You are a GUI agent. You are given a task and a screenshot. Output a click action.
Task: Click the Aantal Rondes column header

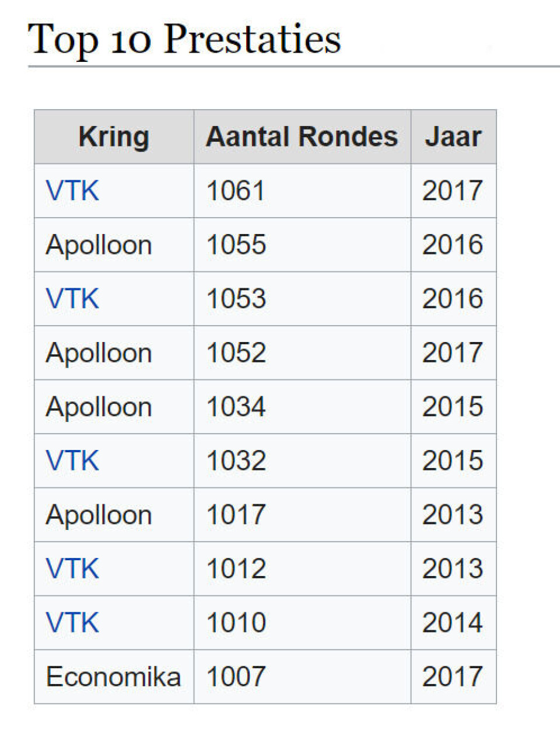(x=302, y=137)
